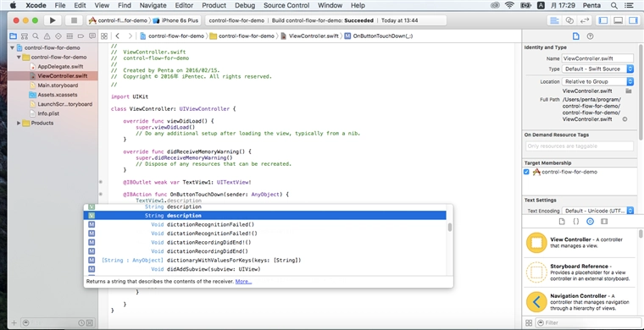Stop the running build
The image size is (644, 330).
coord(74,20)
